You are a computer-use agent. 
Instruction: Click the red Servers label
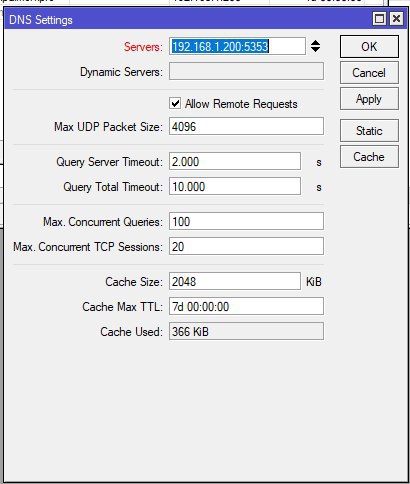(x=143, y=47)
